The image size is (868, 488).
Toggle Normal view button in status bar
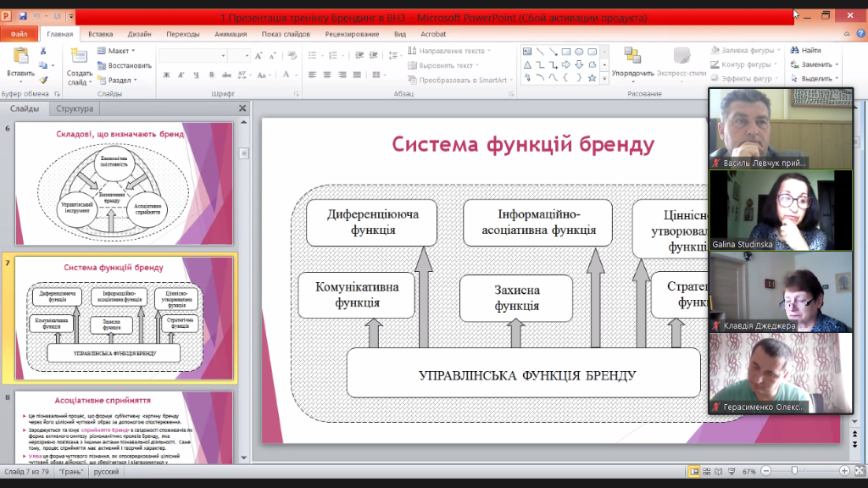[694, 471]
